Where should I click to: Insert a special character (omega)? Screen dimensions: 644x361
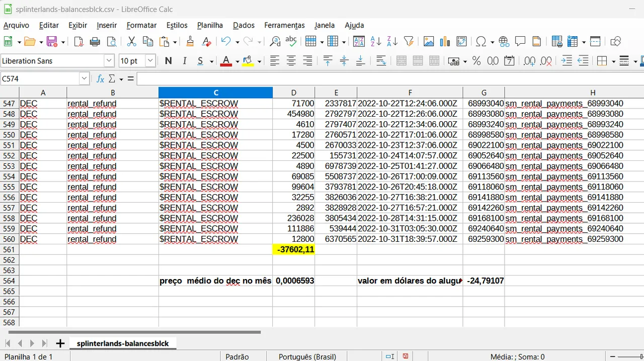(481, 42)
